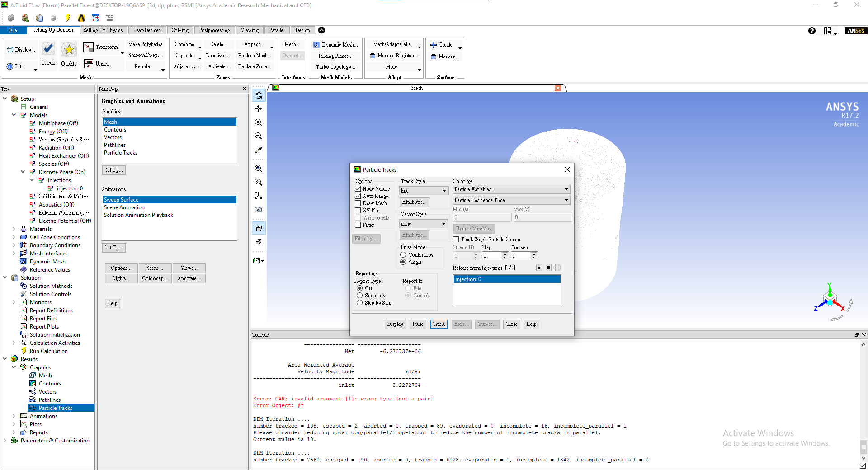
Task: Click the Pulse button
Action: tap(418, 324)
